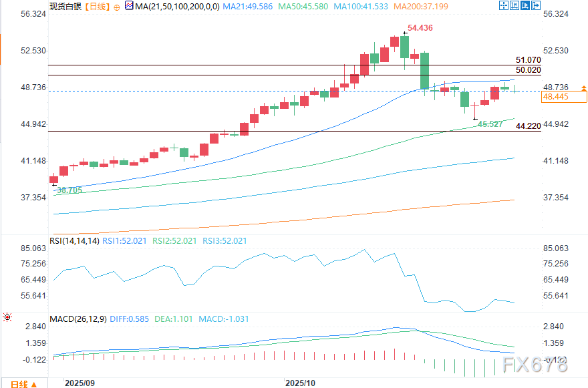Click the 2025/10 date on time axis
Viewport: 588px width, 388px height.
pyautogui.click(x=299, y=383)
